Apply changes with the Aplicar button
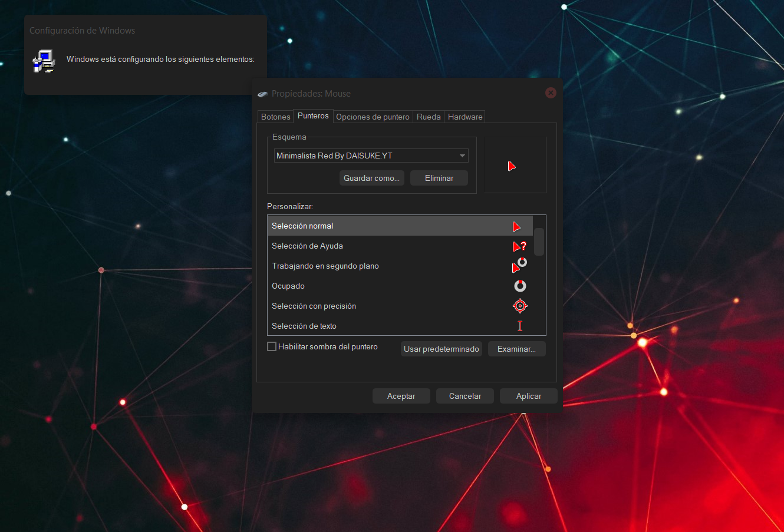This screenshot has height=532, width=784. click(x=528, y=395)
